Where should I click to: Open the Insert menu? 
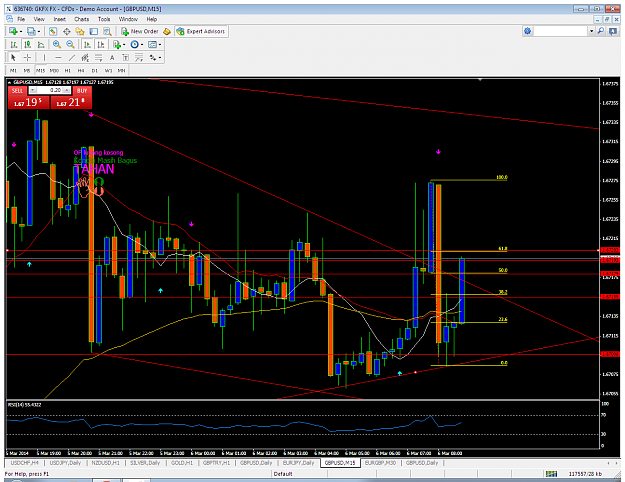click(x=59, y=19)
